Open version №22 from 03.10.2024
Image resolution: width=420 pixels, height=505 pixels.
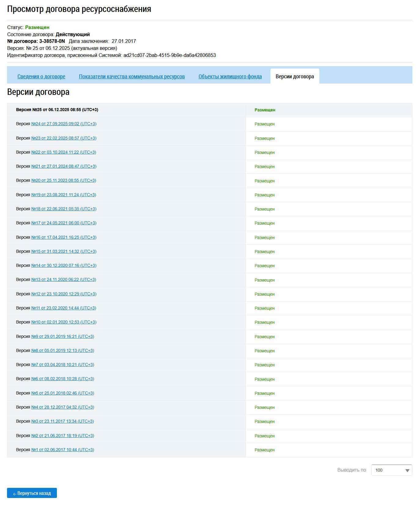(64, 152)
